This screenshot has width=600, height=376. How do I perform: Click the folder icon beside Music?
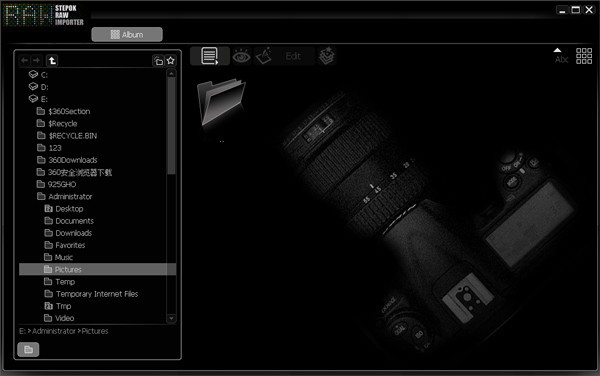point(48,257)
